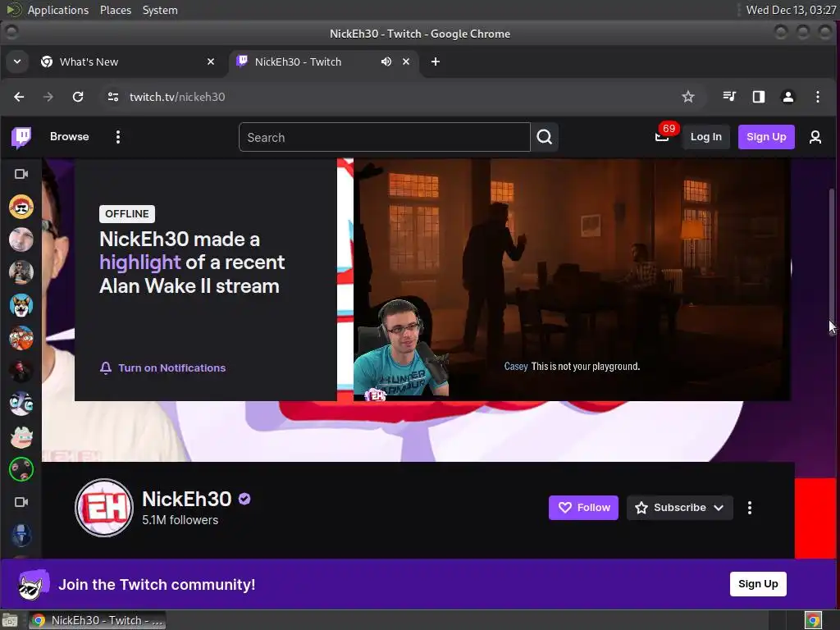Image resolution: width=840 pixels, height=630 pixels.
Task: Click the purple Sign Up button in the header
Action: [766, 137]
